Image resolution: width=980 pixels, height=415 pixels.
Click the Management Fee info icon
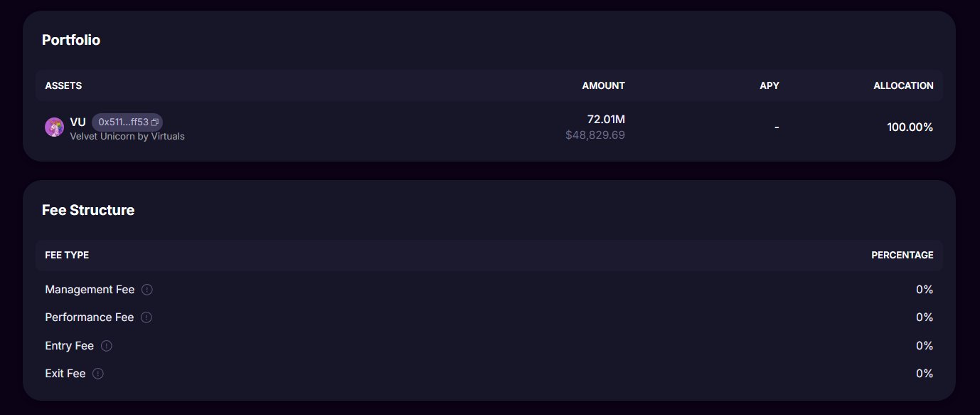click(x=147, y=290)
